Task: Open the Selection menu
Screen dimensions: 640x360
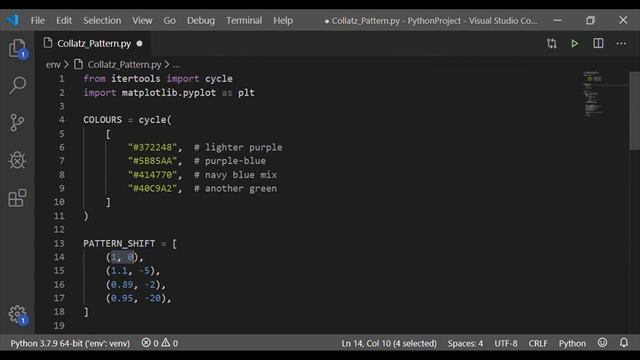Action: [102, 20]
